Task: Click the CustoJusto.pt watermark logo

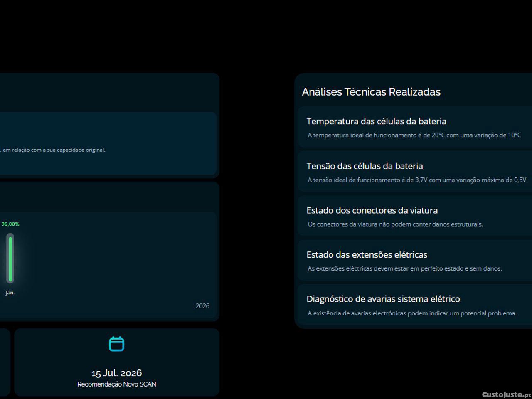Action: point(506,394)
